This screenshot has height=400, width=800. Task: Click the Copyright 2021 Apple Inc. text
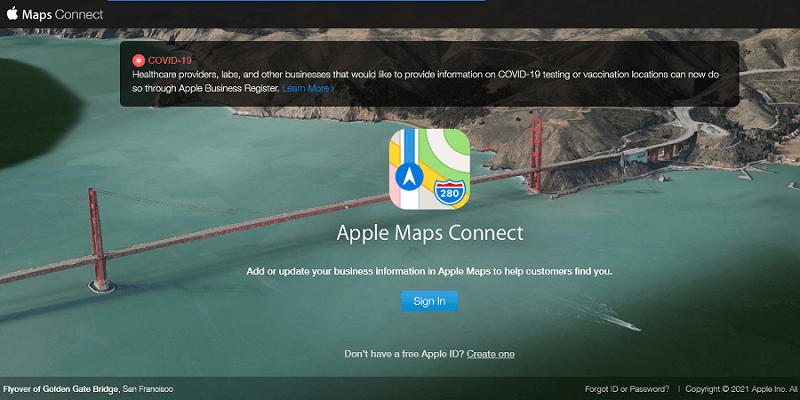(742, 389)
